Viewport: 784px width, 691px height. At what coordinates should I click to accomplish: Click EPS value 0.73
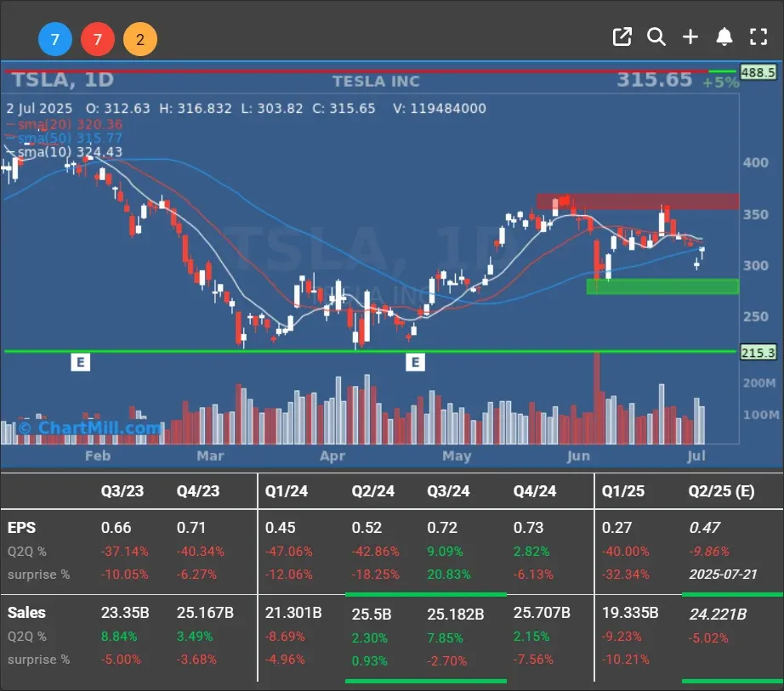pyautogui.click(x=529, y=528)
